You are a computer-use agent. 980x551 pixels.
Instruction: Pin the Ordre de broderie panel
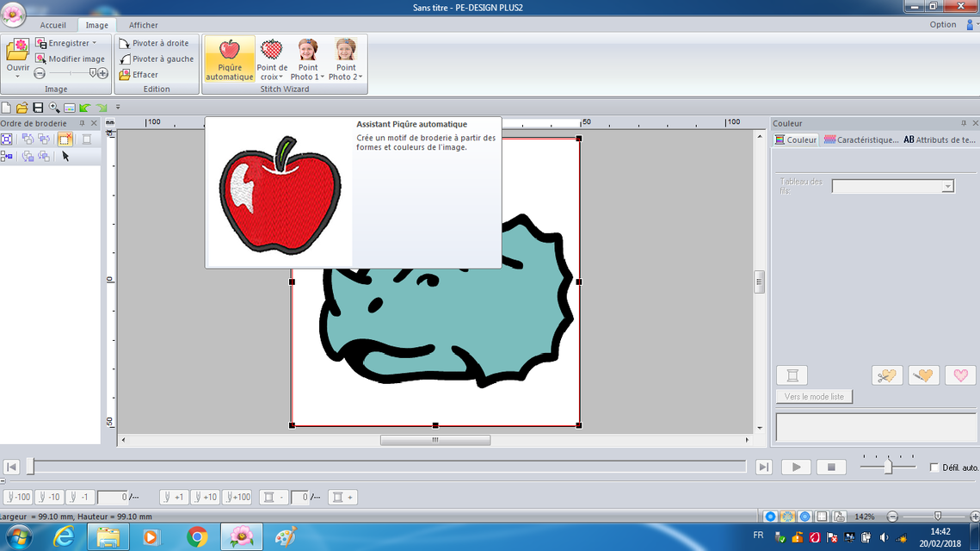click(82, 124)
